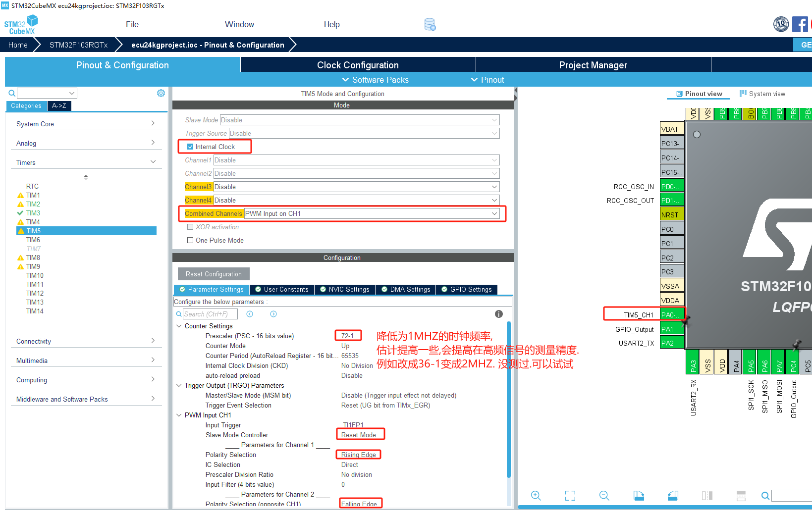The image size is (812, 515).
Task: Open the Software Packs dropdown menu
Action: tap(375, 80)
